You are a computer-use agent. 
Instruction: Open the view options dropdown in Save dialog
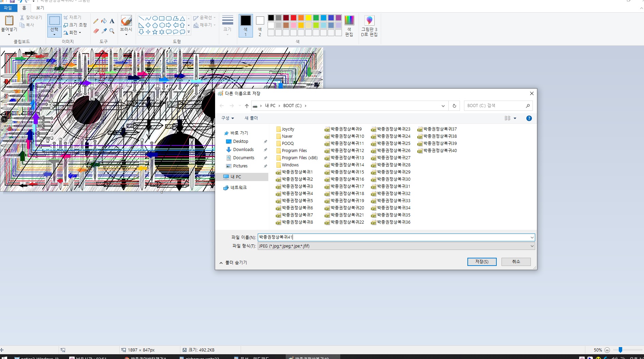[x=515, y=118]
